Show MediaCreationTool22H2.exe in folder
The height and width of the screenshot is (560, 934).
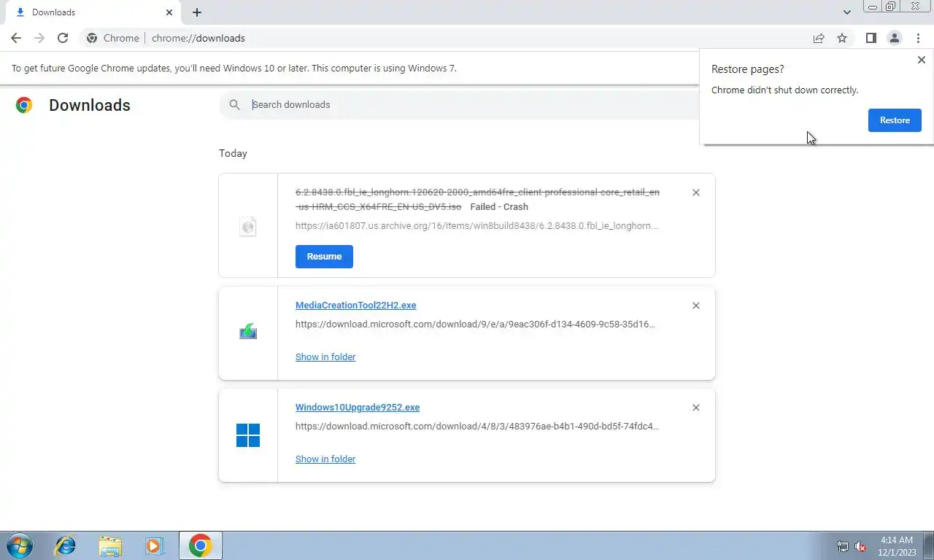(325, 357)
